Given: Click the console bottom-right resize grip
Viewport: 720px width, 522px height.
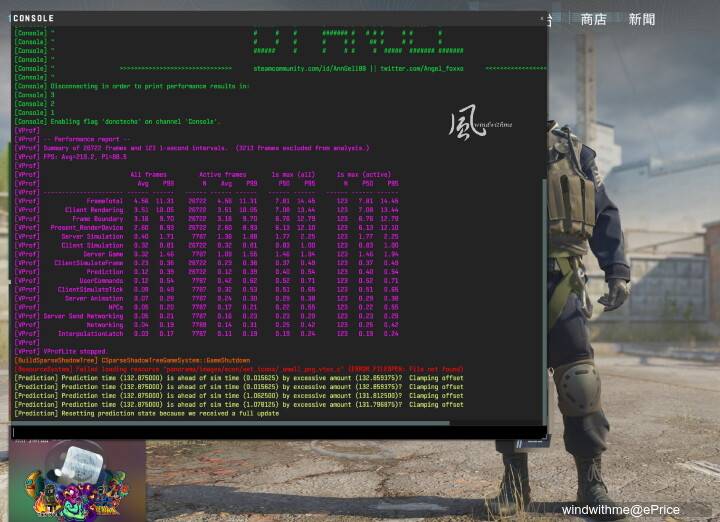Looking at the screenshot, I should [544, 436].
